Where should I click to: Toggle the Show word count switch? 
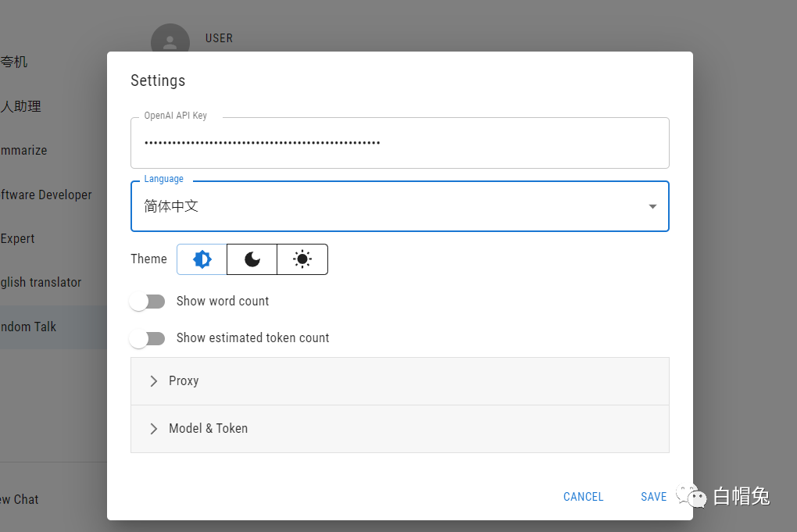click(148, 302)
